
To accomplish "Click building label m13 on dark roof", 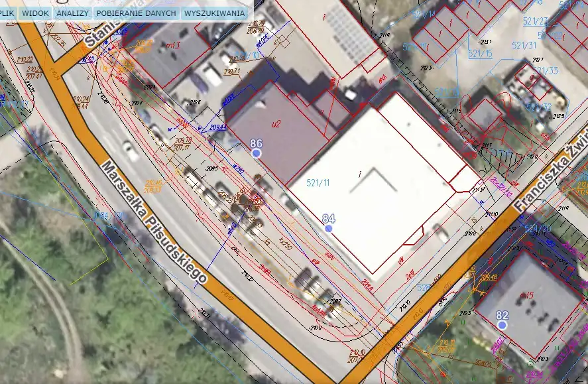I will [x=174, y=45].
